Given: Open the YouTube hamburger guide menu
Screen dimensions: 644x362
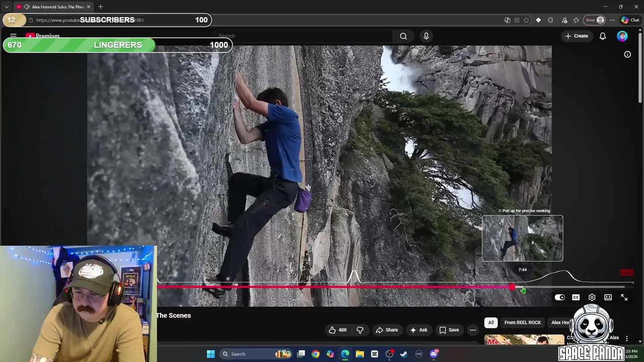Looking at the screenshot, I should (x=14, y=36).
